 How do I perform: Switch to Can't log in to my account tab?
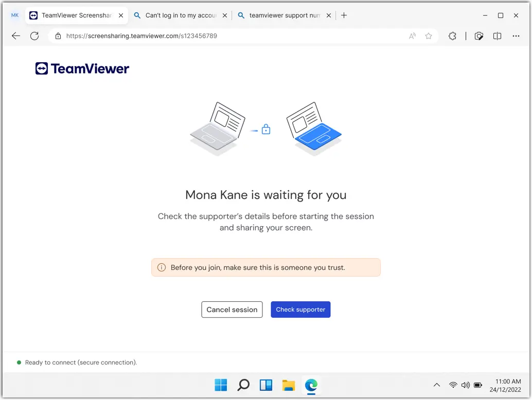click(x=181, y=15)
